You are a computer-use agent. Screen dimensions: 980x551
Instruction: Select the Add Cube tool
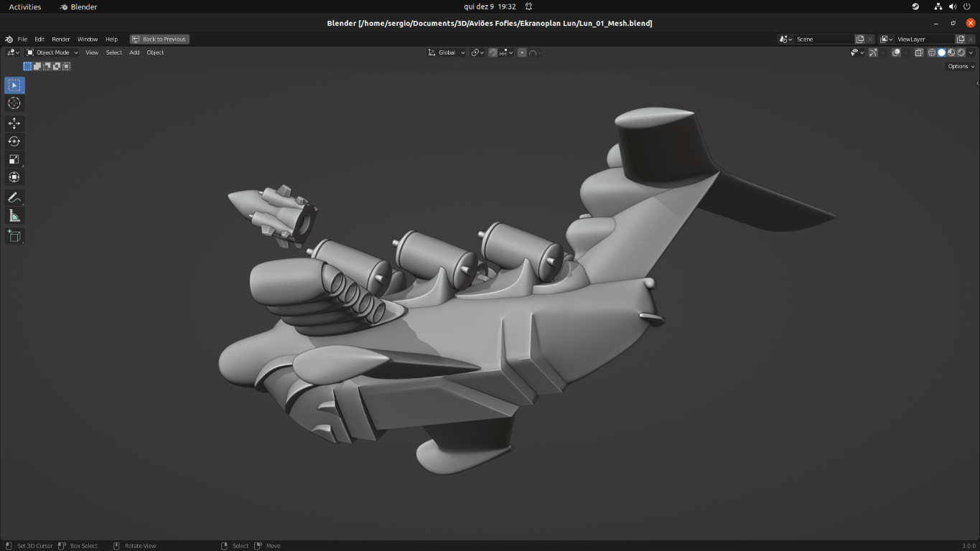pos(14,235)
